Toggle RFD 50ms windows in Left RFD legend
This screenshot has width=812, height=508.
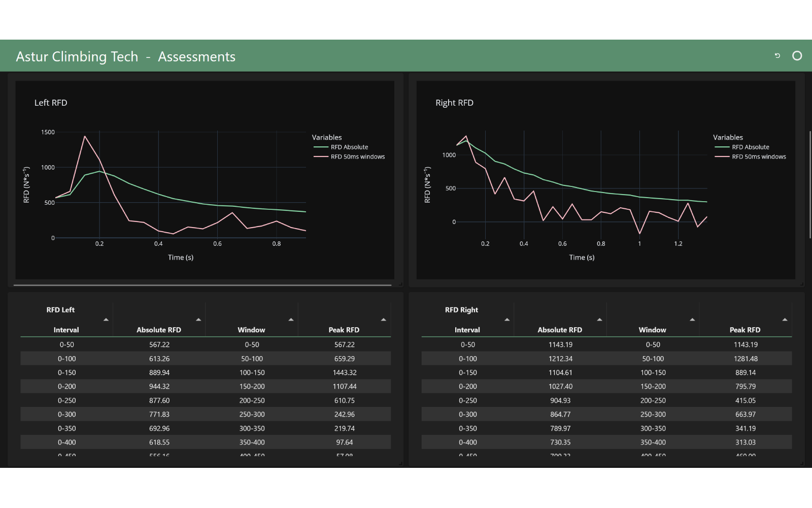(x=357, y=157)
